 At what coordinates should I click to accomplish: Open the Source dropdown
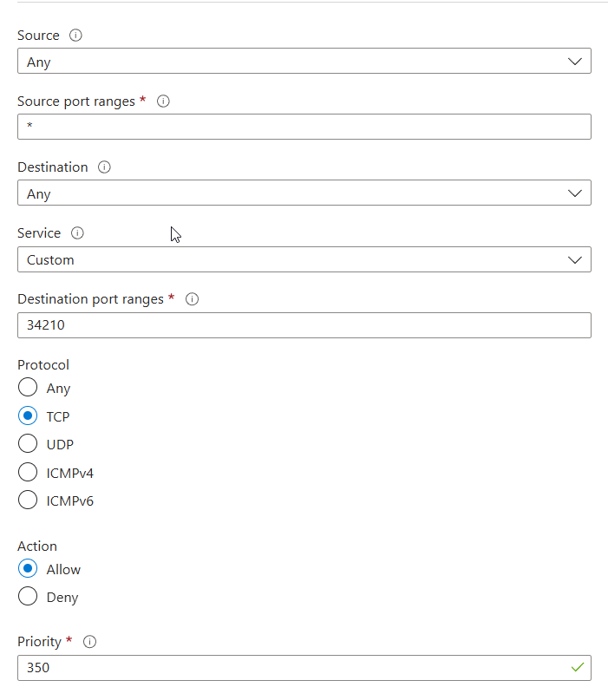click(304, 62)
